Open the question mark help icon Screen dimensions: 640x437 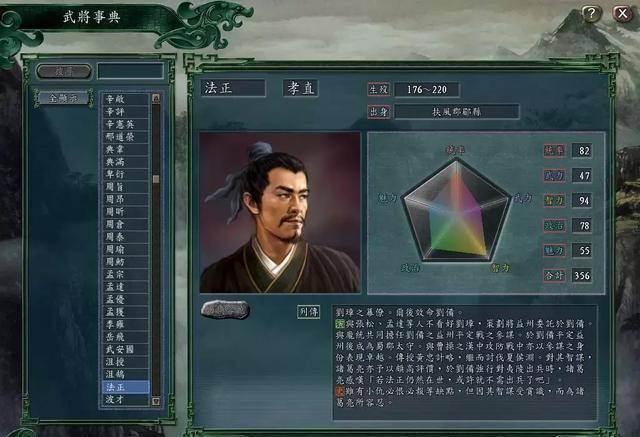click(590, 14)
